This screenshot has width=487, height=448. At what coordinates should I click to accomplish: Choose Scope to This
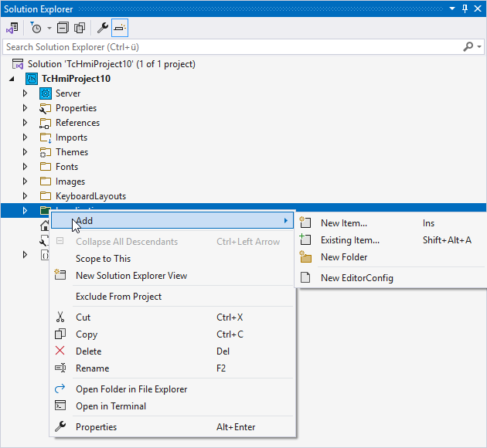tap(172, 259)
